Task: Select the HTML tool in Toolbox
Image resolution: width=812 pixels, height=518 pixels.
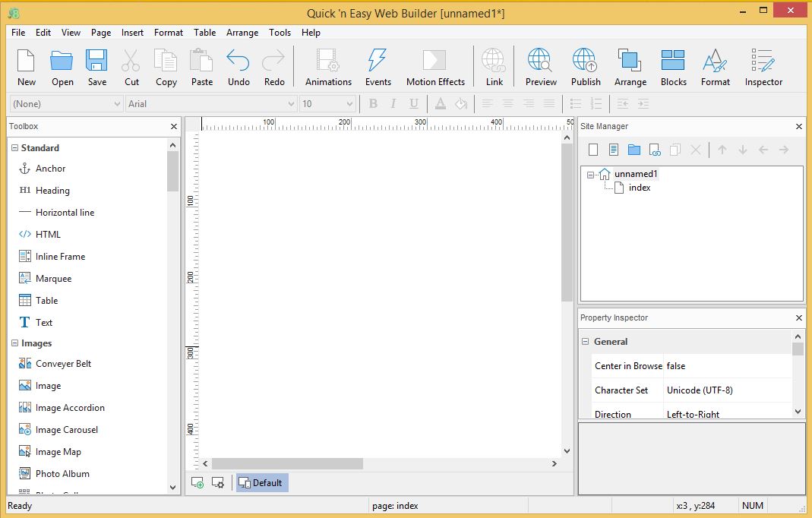Action: point(39,234)
